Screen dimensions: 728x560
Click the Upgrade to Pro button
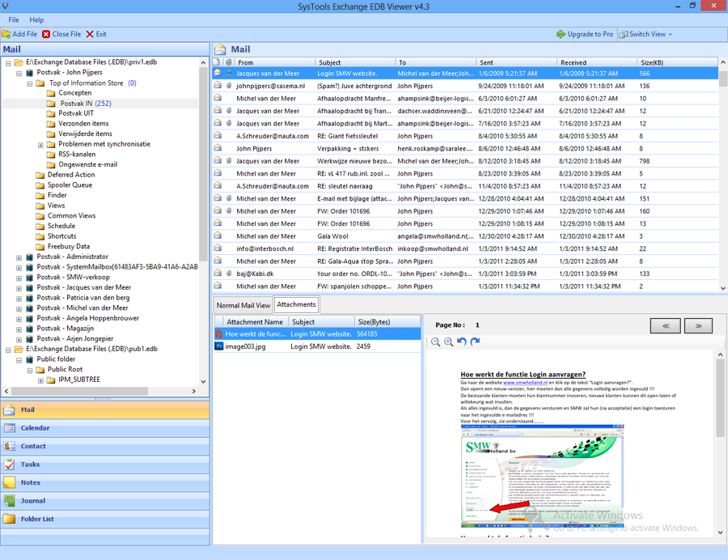585,34
